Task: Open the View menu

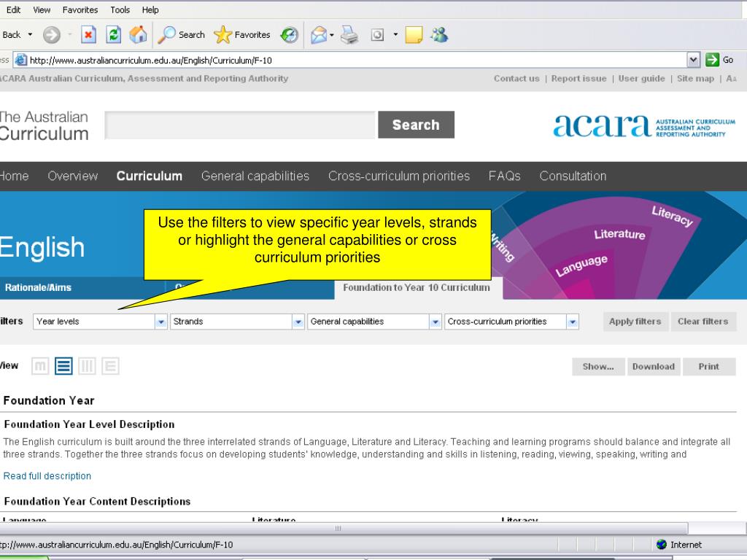Action: [x=42, y=9]
